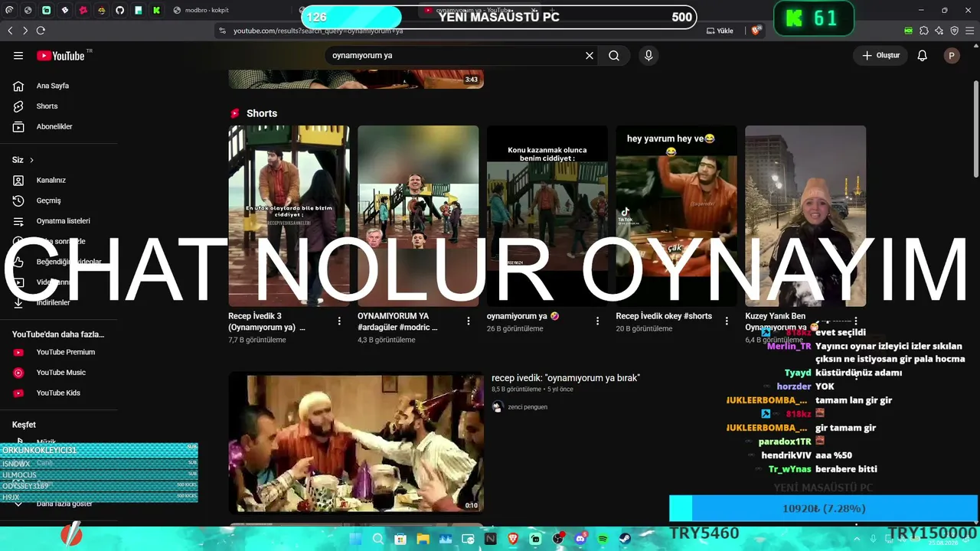This screenshot has height=551, width=980.
Task: Open the zenci penguen channel
Action: point(528,407)
